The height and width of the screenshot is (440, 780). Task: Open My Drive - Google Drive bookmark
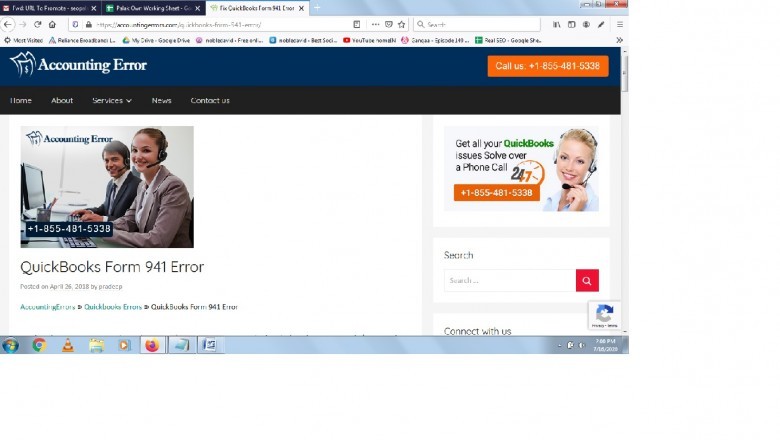[156, 40]
